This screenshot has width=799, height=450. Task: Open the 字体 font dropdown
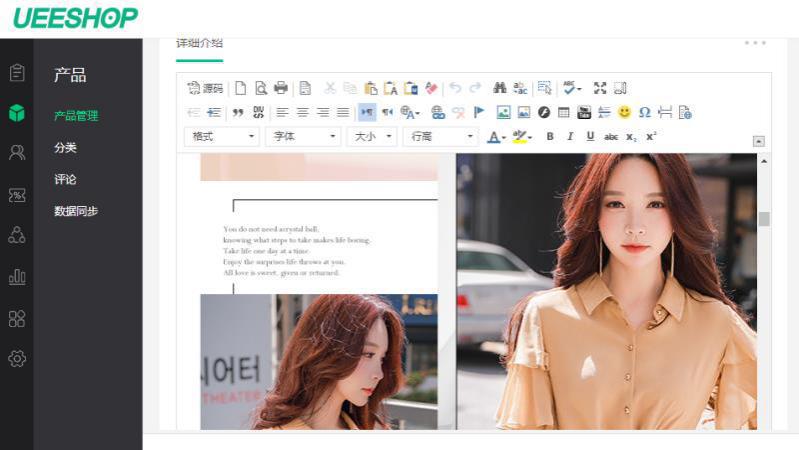coord(304,137)
